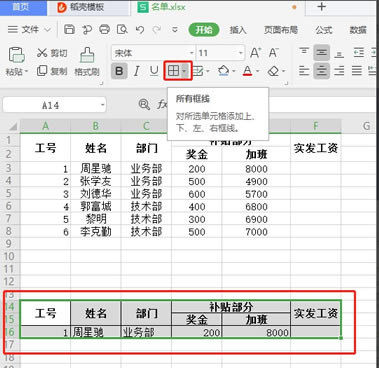Click the zoom magnifier beside fx
The height and width of the screenshot is (368, 379).
[x=144, y=105]
